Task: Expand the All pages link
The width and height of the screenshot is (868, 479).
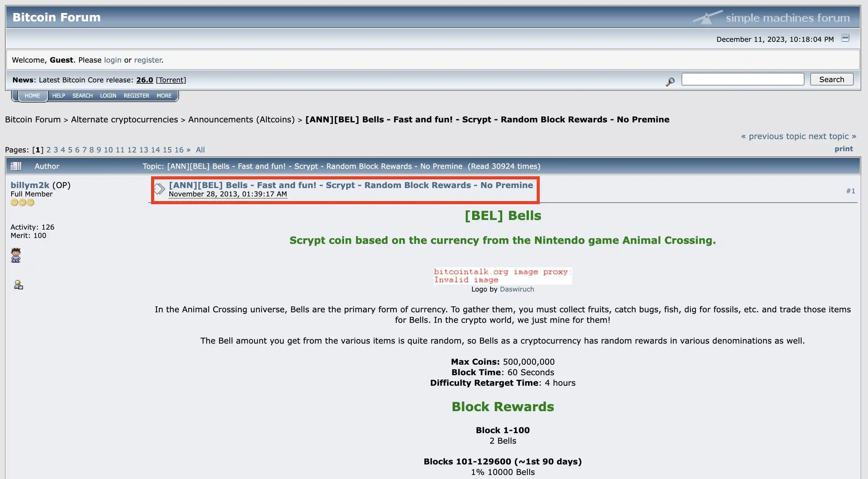Action: [199, 149]
